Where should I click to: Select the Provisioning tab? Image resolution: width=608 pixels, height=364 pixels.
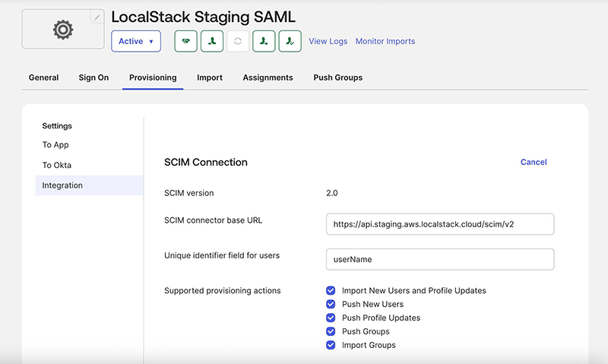[153, 78]
